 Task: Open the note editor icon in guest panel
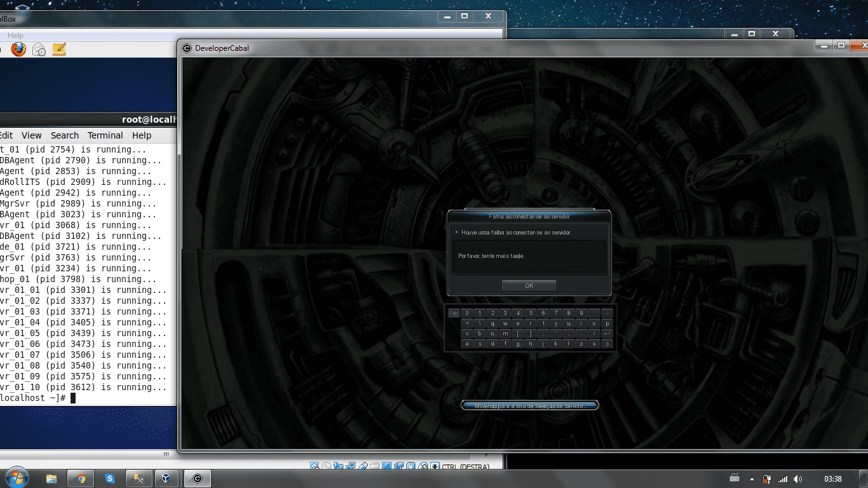59,49
